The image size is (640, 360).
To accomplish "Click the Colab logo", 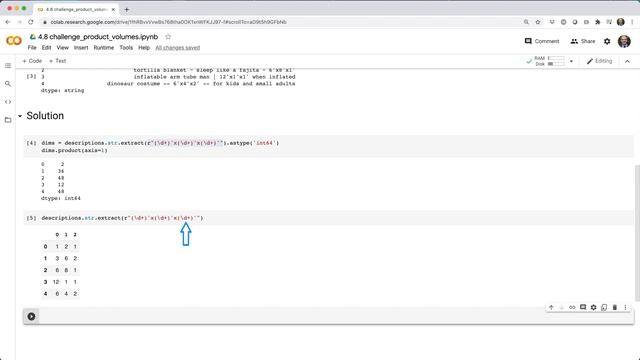I will coord(13,41).
